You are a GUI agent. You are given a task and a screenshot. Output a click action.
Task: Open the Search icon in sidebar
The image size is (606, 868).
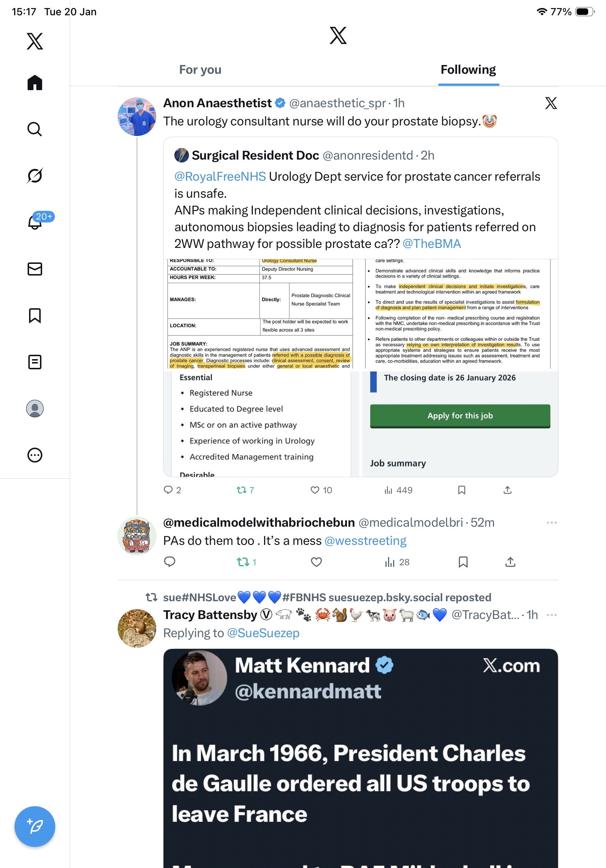35,129
